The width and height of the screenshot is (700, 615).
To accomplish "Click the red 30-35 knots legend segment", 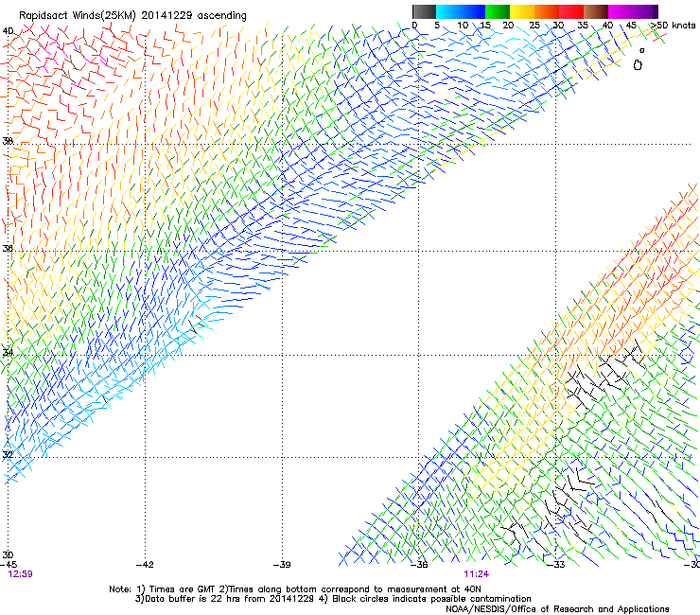I will pyautogui.click(x=571, y=11).
